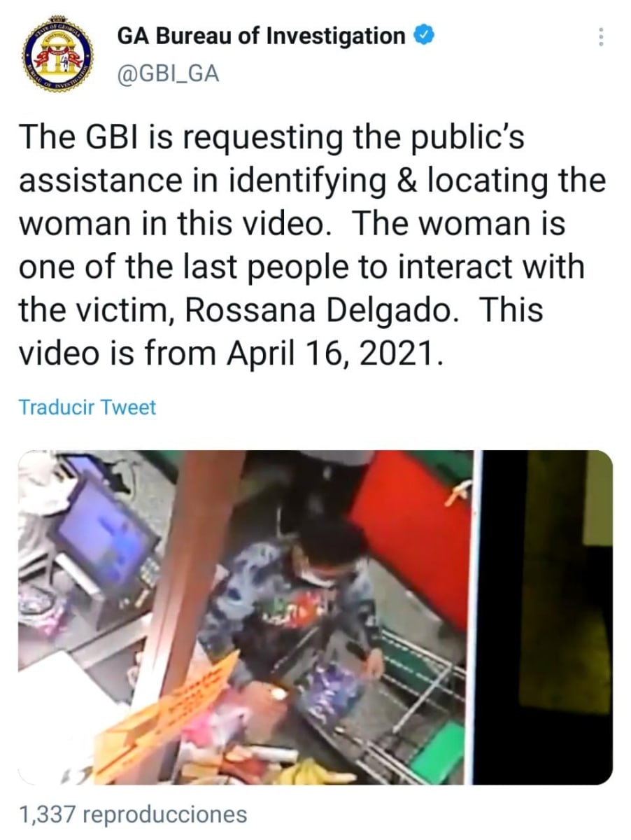Click the black panel on the video's right side
This screenshot has width=631, height=840.
pos(544,617)
